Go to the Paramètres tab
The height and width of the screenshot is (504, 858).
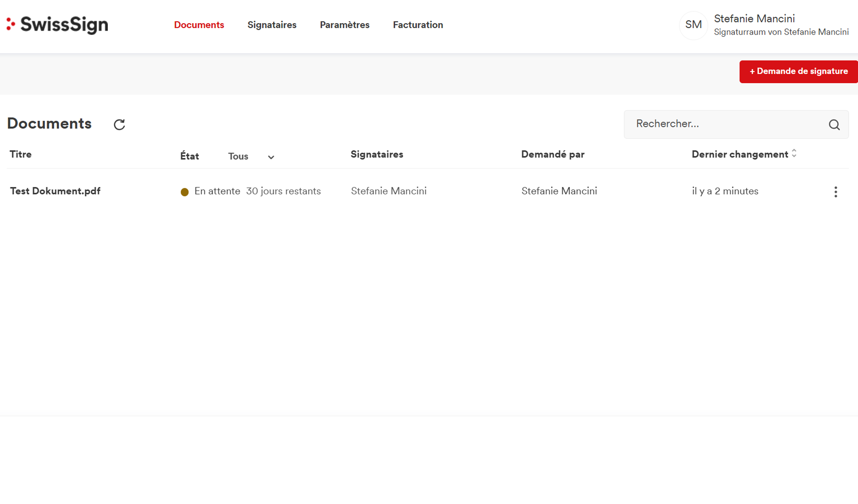(x=345, y=25)
